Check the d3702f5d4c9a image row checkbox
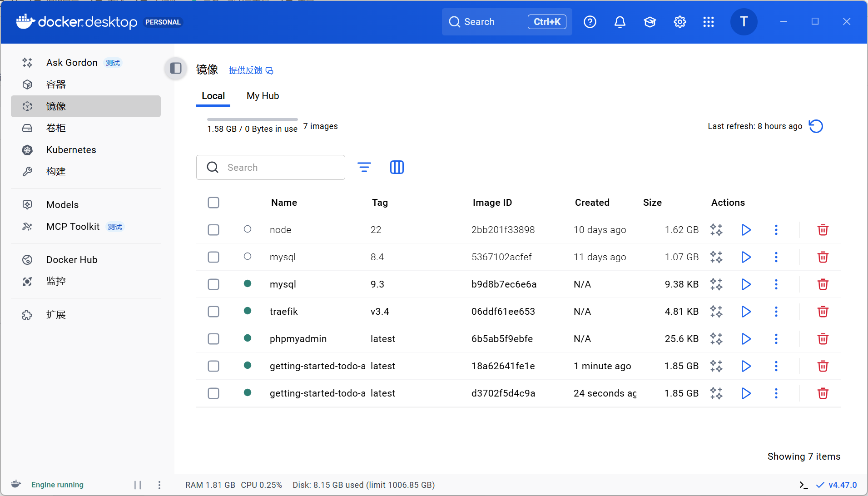Viewport: 868px width, 496px height. [x=213, y=393]
